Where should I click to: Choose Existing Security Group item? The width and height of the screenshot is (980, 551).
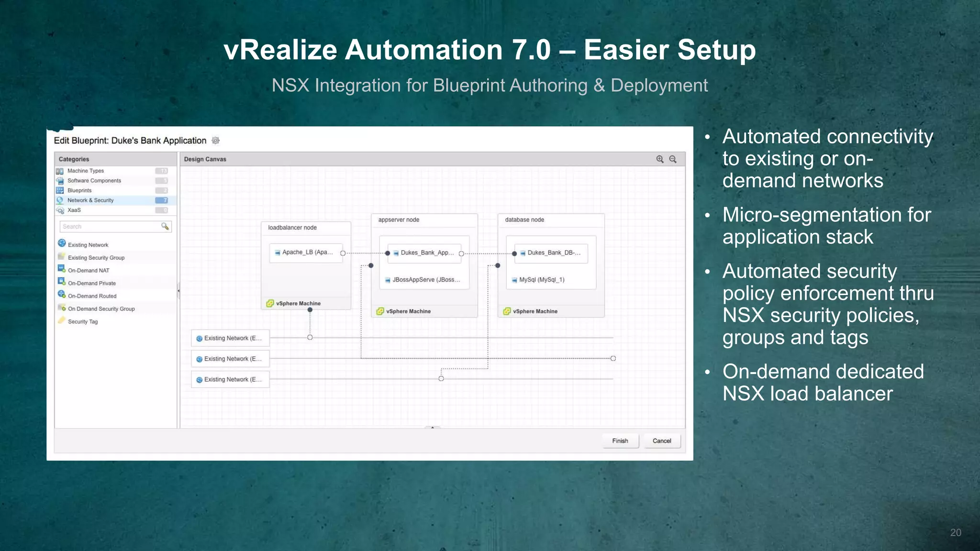coord(96,258)
